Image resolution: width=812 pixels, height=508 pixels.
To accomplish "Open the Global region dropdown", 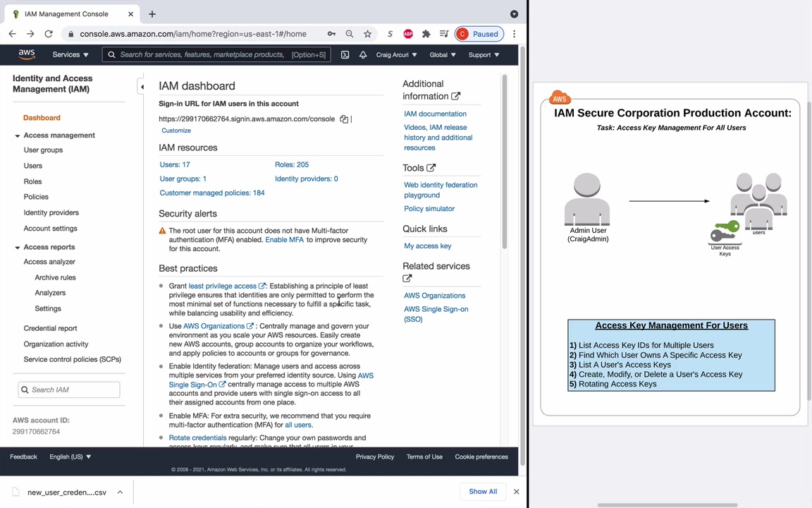I will (443, 54).
